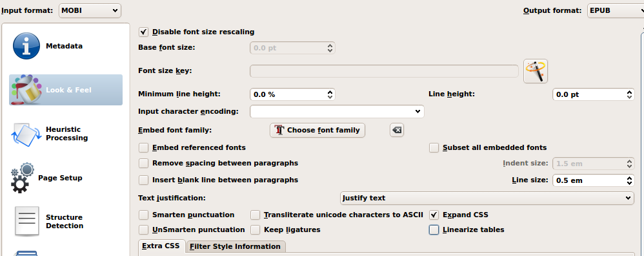Viewport: 644px width, 256px height.
Task: Check Linearize tables
Action: [x=434, y=229]
